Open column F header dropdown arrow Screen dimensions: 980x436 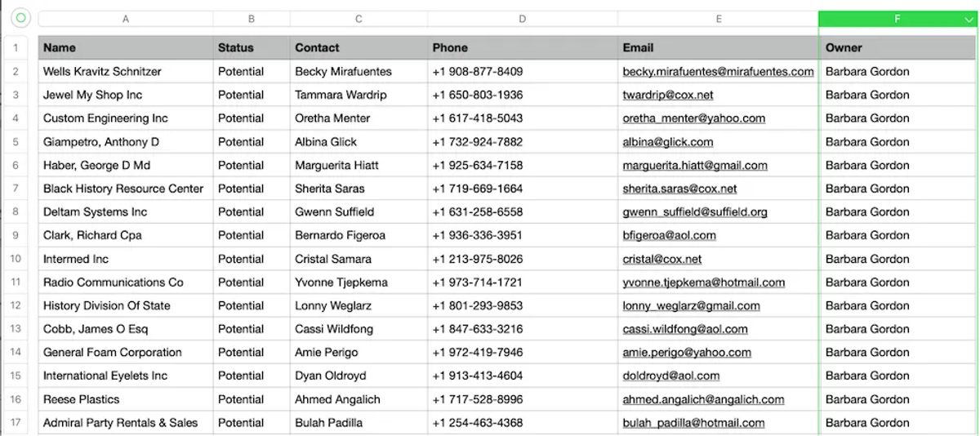click(x=969, y=19)
